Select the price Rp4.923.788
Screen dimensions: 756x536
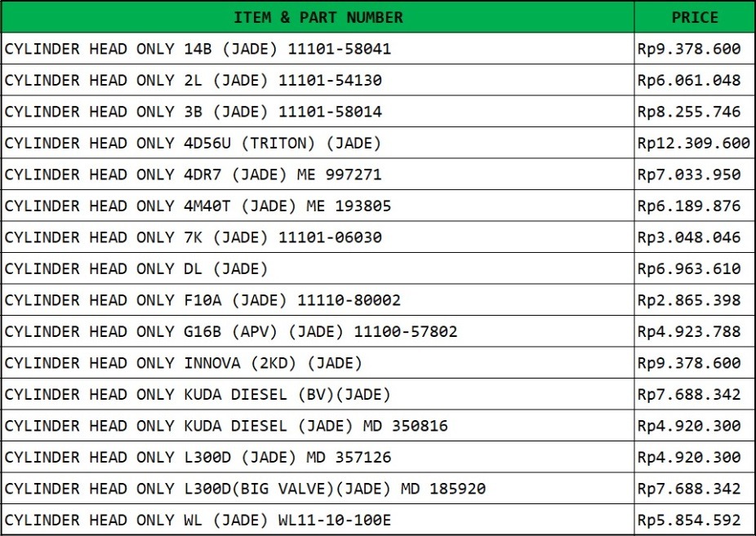(694, 331)
